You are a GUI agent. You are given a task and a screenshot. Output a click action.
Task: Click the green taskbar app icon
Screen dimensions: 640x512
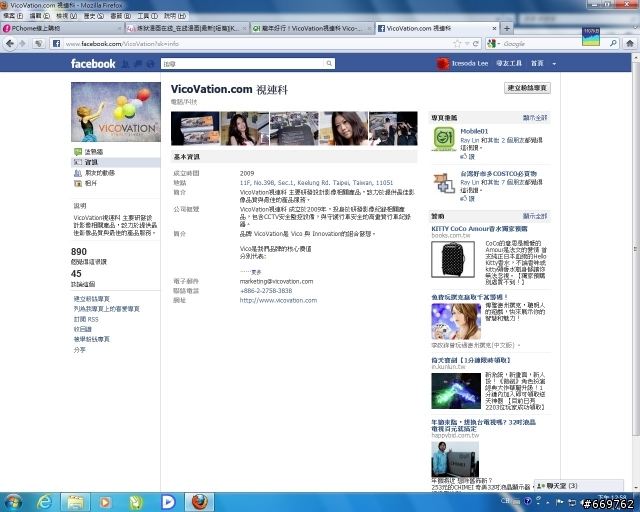pos(136,502)
